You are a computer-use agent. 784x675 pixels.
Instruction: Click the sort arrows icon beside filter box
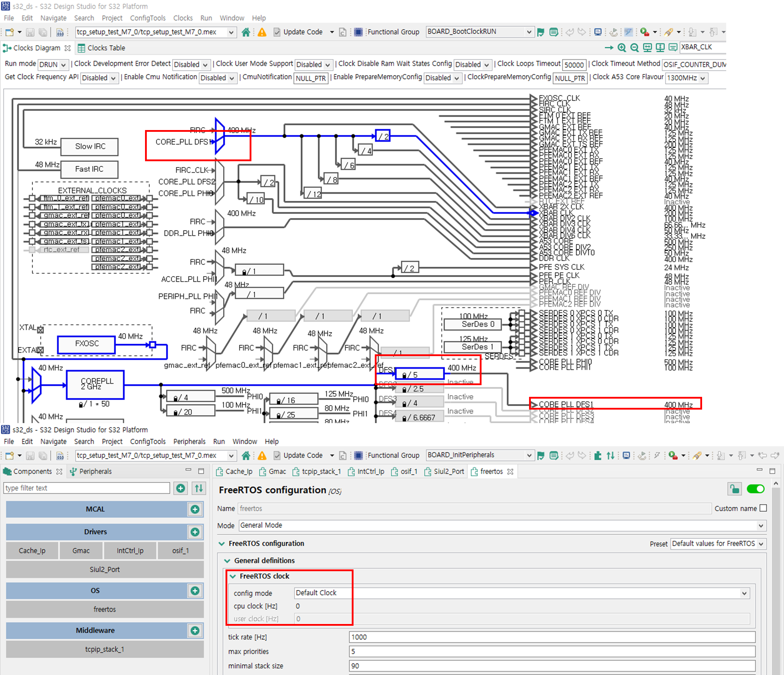199,488
